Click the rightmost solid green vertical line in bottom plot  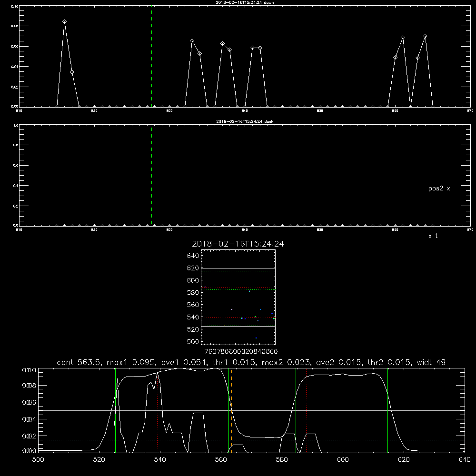click(x=387, y=410)
